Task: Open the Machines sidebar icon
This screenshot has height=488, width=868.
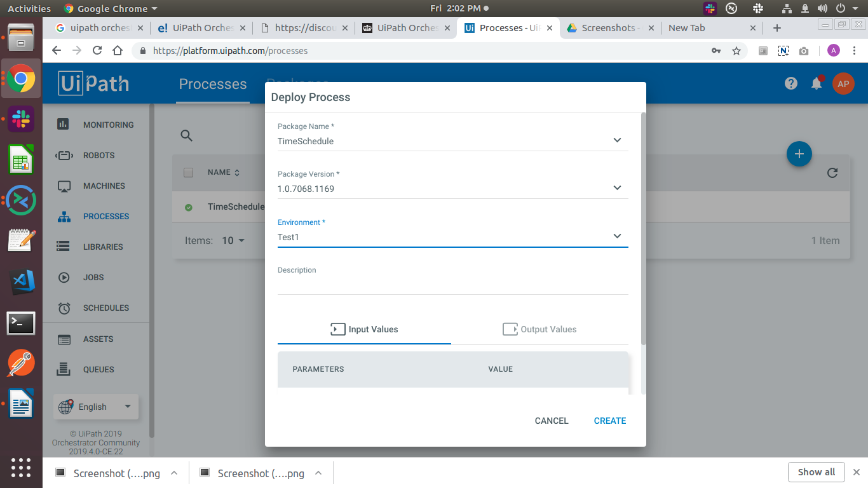Action: click(64, 186)
